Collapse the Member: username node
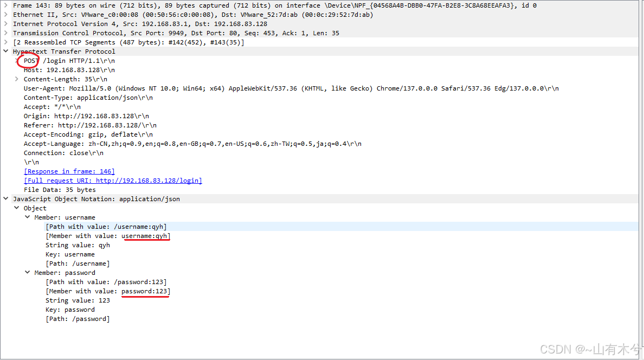Viewport: 644px width, 360px height. [28, 217]
